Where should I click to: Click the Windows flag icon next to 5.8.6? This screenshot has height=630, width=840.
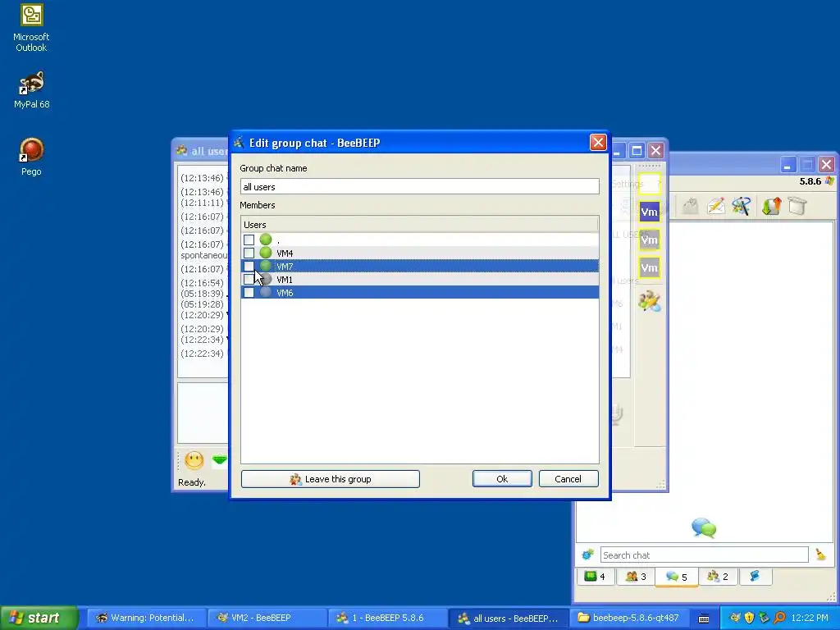click(829, 181)
